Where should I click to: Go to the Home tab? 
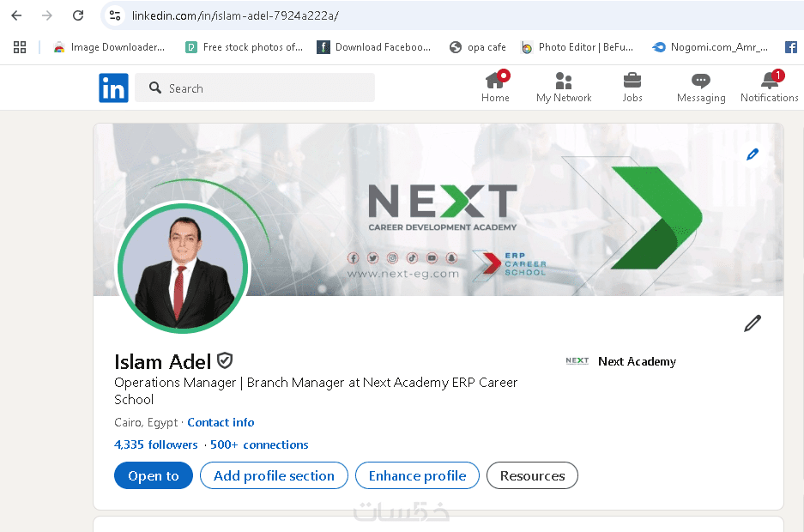(x=495, y=88)
